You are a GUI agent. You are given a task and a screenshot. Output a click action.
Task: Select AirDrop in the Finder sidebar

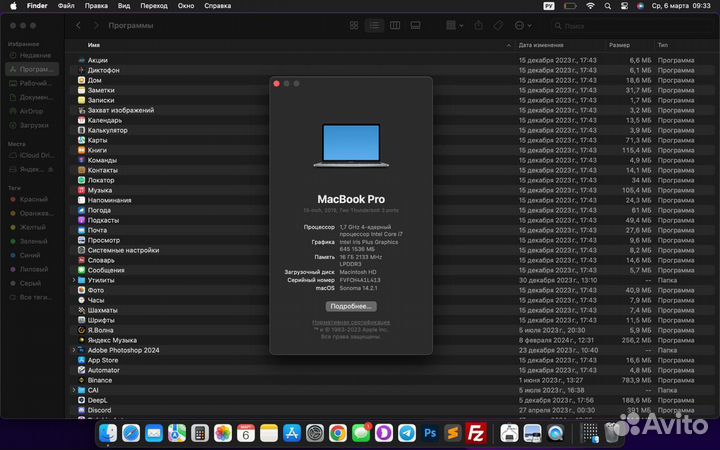(32, 111)
